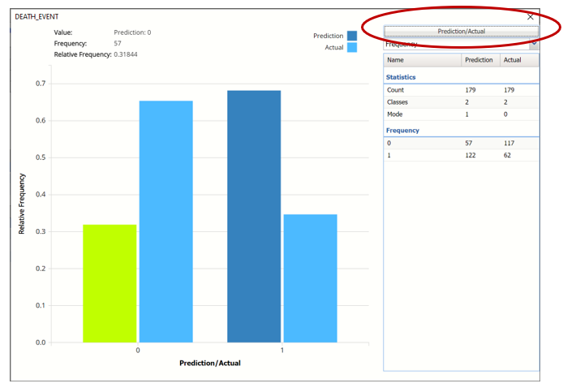Screen dimensions: 563x392
Task: Sort by the Prediction column header
Action: pyautogui.click(x=480, y=60)
